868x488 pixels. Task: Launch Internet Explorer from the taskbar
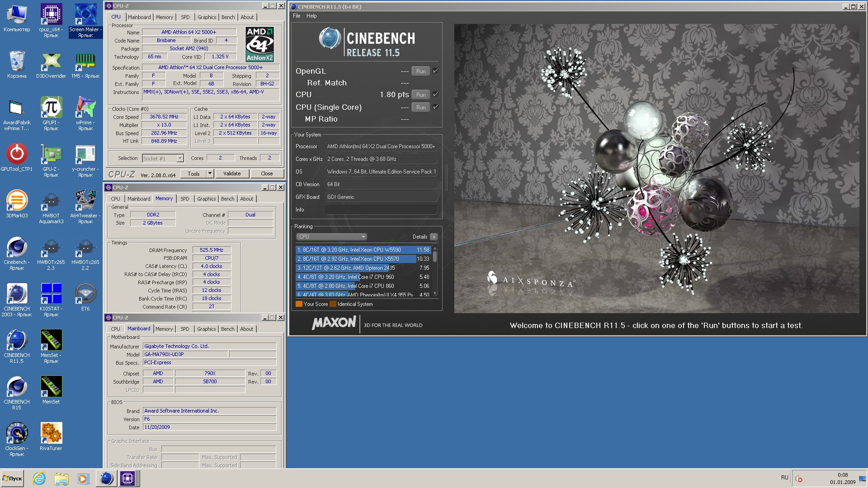tap(39, 479)
